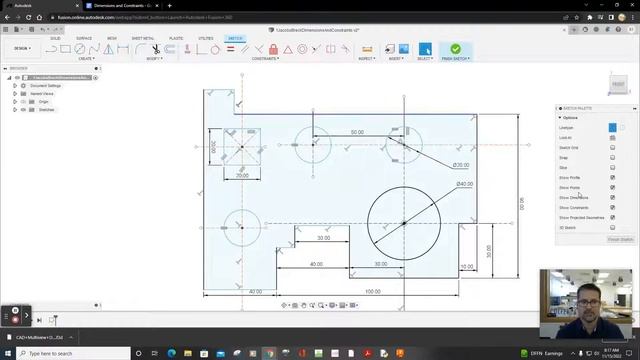Image resolution: width=640 pixels, height=360 pixels.
Task: Open the Create dropdown menu
Action: click(x=86, y=59)
